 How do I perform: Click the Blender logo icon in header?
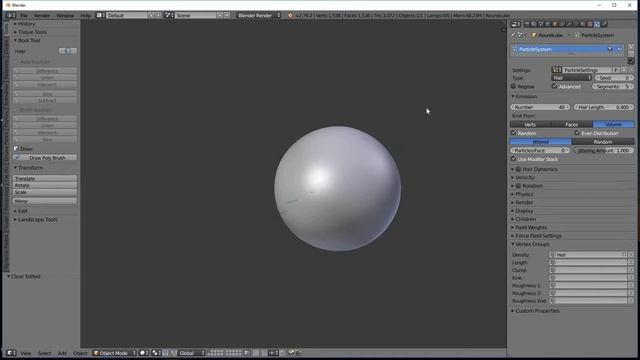coord(290,15)
